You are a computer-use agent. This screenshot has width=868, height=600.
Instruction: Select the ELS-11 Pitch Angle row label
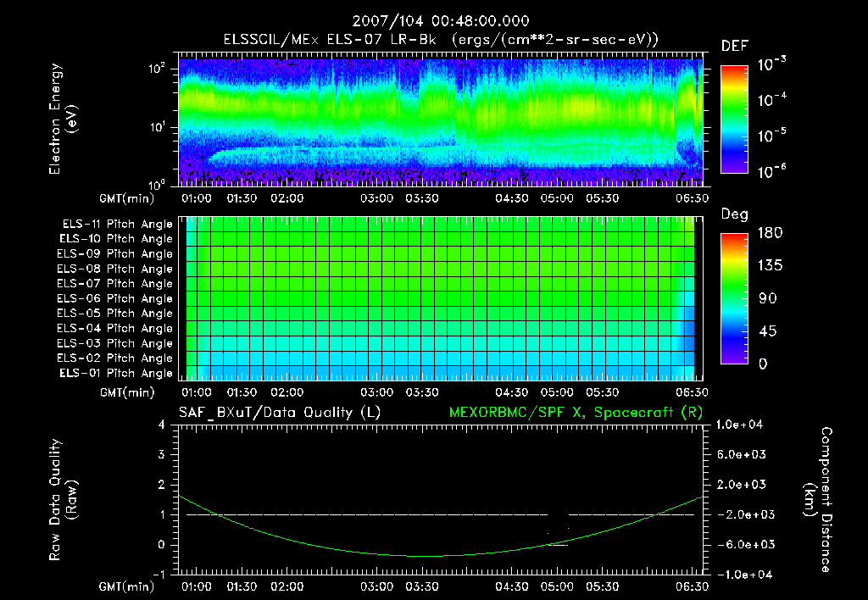click(117, 224)
